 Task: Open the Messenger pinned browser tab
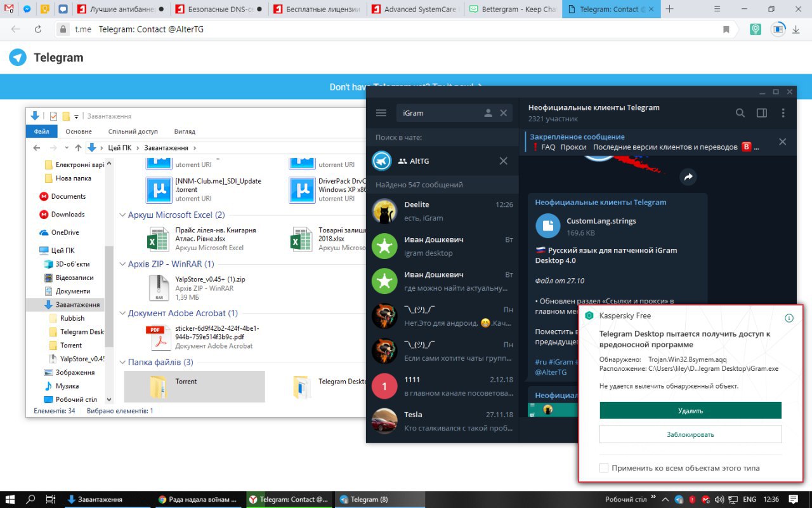(27, 10)
